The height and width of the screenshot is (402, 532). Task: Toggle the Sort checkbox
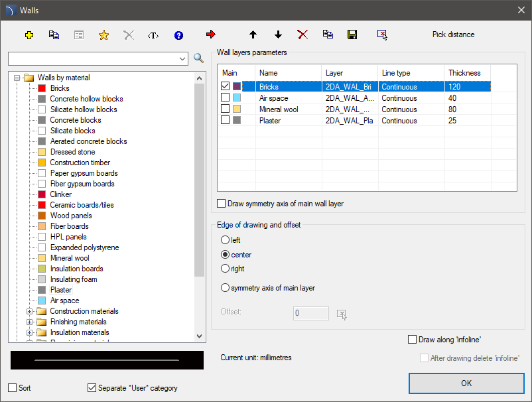pos(13,388)
